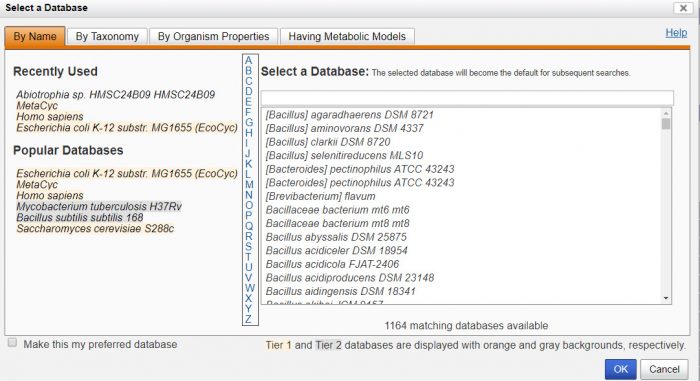Jump to databases starting with D

coord(249,91)
